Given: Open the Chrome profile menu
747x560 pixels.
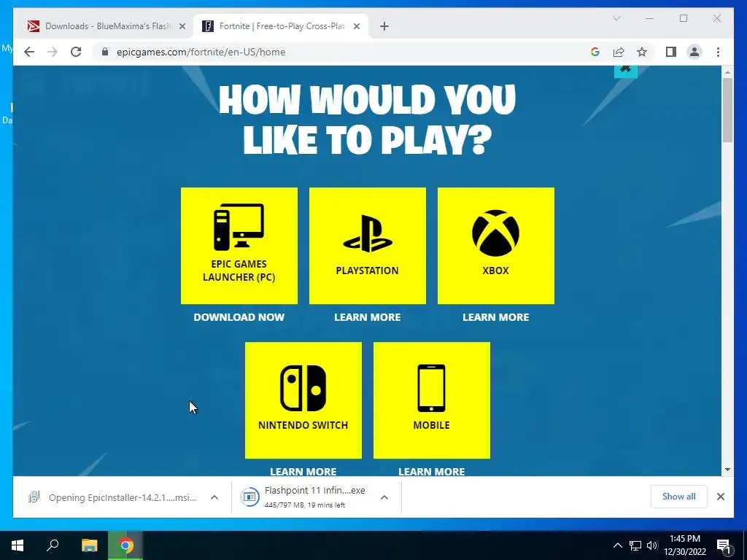Looking at the screenshot, I should pyautogui.click(x=694, y=52).
